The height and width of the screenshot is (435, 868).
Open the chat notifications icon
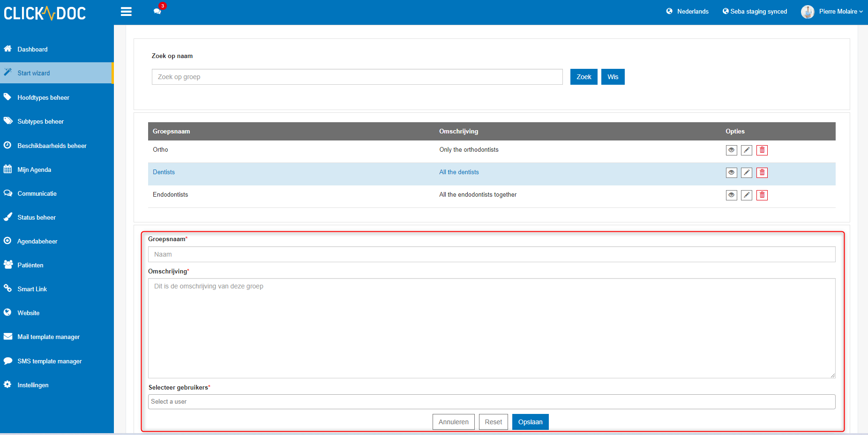(157, 11)
